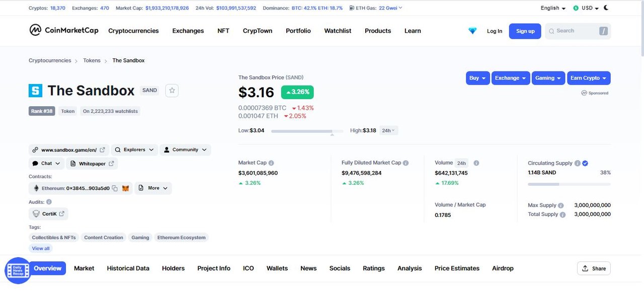Open the Products nav menu
This screenshot has height=293, width=644.
(x=378, y=31)
